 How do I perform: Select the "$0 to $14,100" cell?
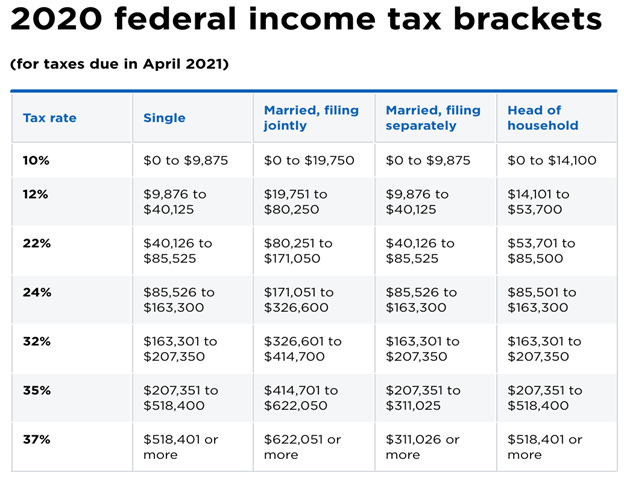[552, 159]
